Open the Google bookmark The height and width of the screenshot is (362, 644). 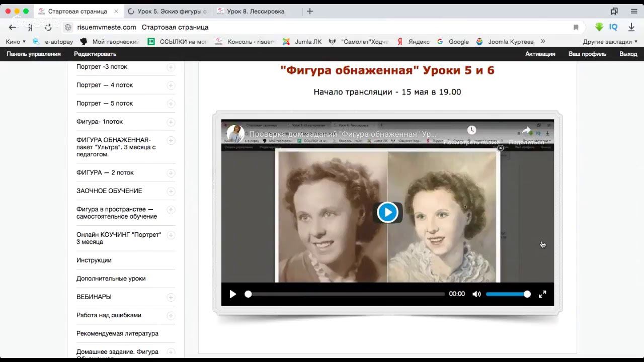point(453,42)
